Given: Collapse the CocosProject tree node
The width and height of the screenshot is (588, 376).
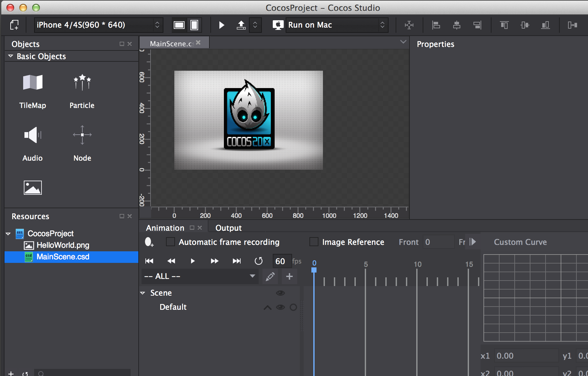Looking at the screenshot, I should [8, 234].
